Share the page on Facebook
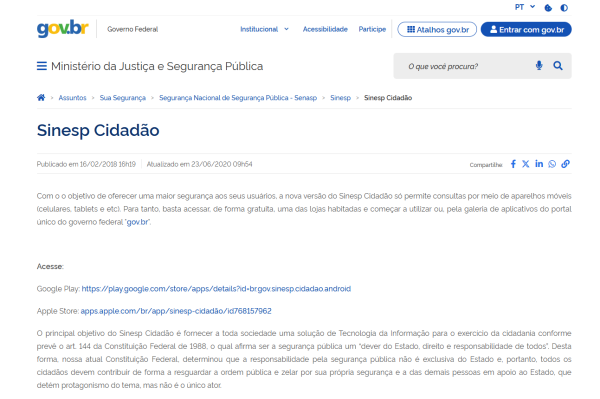 pyautogui.click(x=513, y=164)
